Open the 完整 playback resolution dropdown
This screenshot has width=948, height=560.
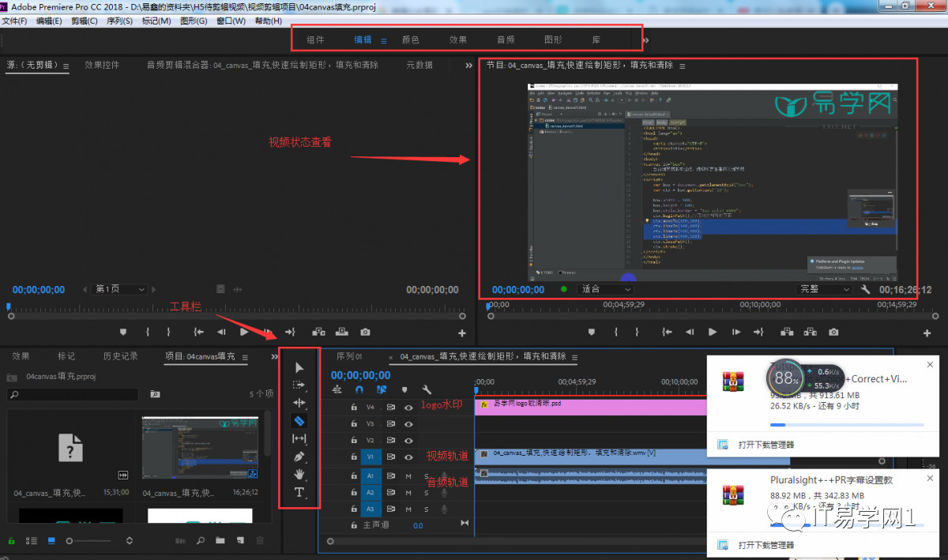(x=824, y=289)
